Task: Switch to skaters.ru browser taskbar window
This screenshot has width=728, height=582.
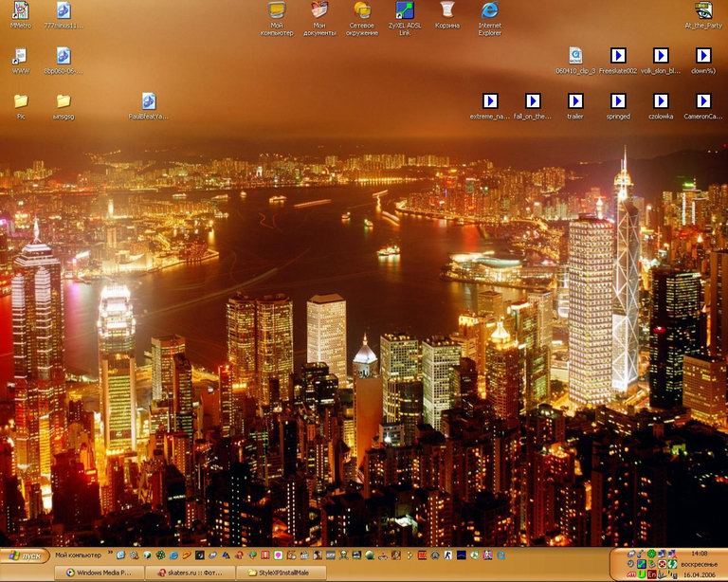Action: (x=188, y=573)
